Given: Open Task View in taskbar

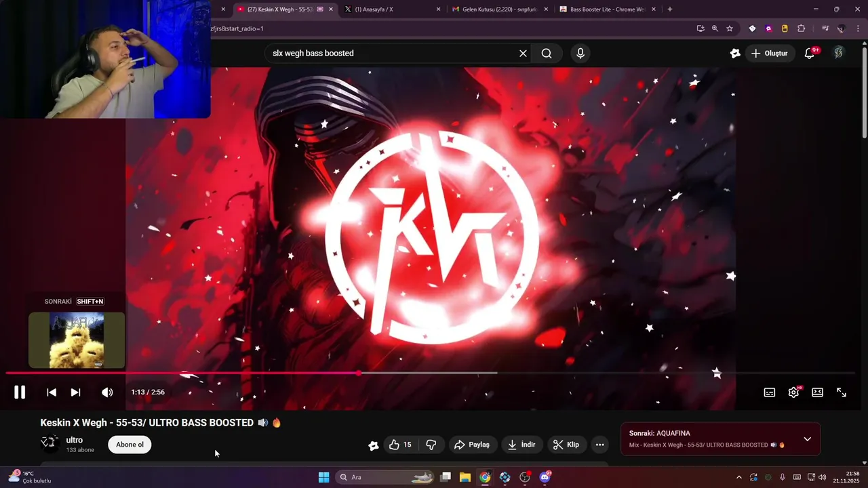Looking at the screenshot, I should click(x=446, y=477).
